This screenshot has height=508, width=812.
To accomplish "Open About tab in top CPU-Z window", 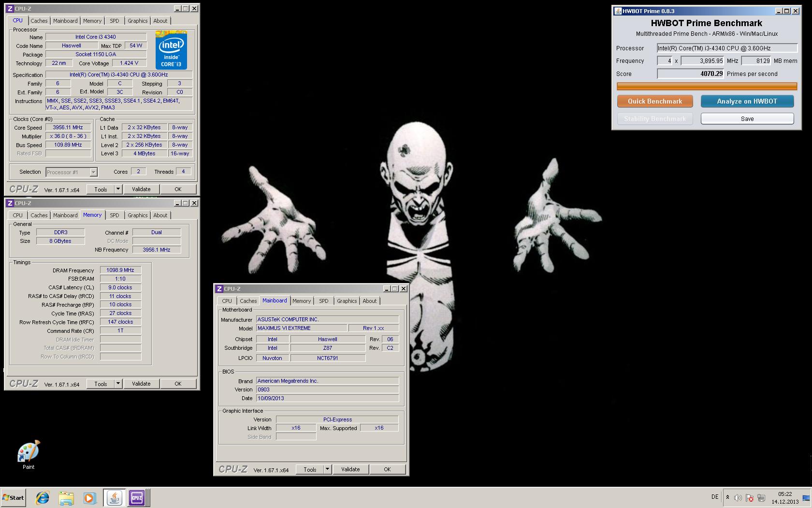I will 160,21.
